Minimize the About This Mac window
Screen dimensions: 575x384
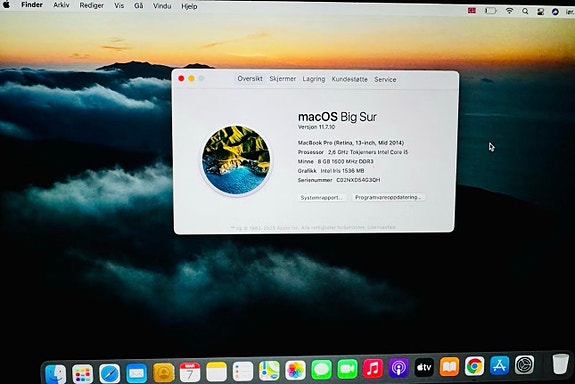point(191,78)
